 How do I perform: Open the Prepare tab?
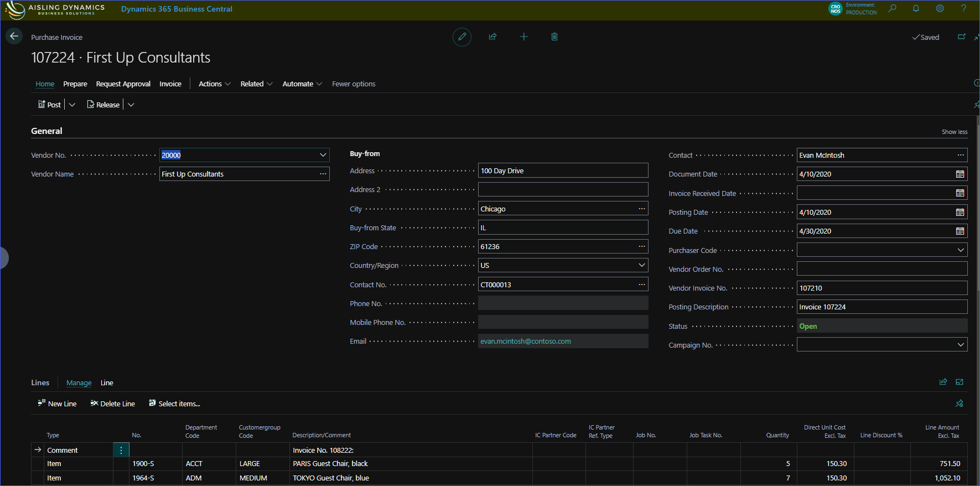click(75, 84)
